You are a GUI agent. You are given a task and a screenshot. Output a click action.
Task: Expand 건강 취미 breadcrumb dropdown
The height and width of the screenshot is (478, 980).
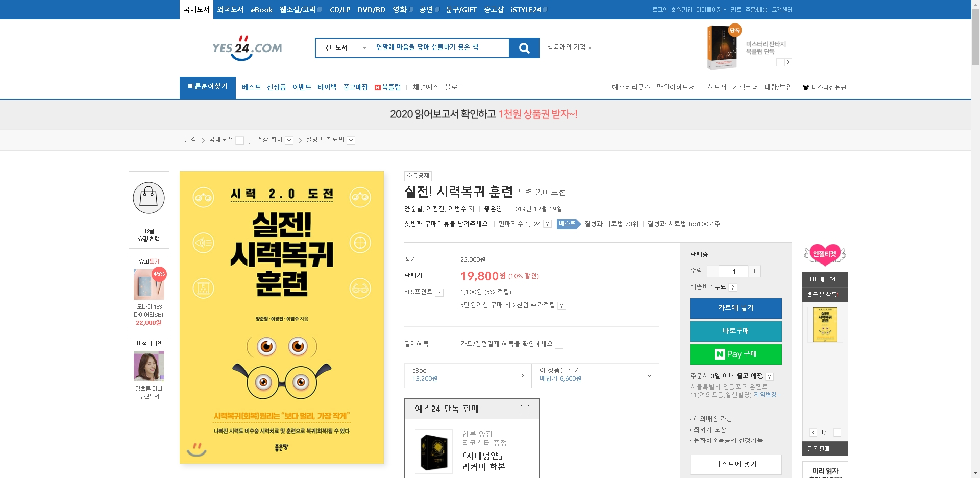289,140
